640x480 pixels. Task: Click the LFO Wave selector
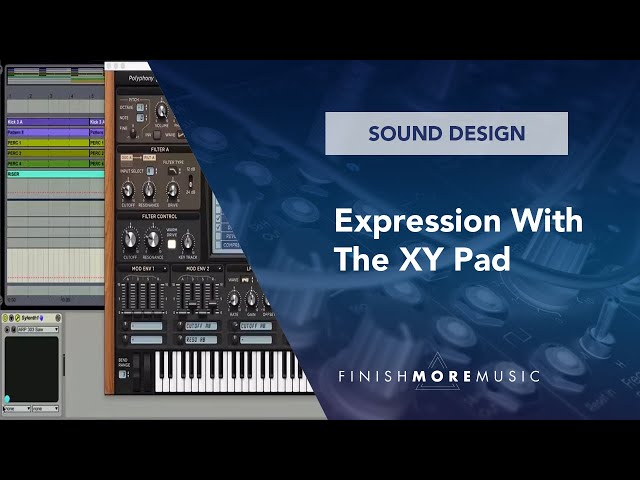245,280
